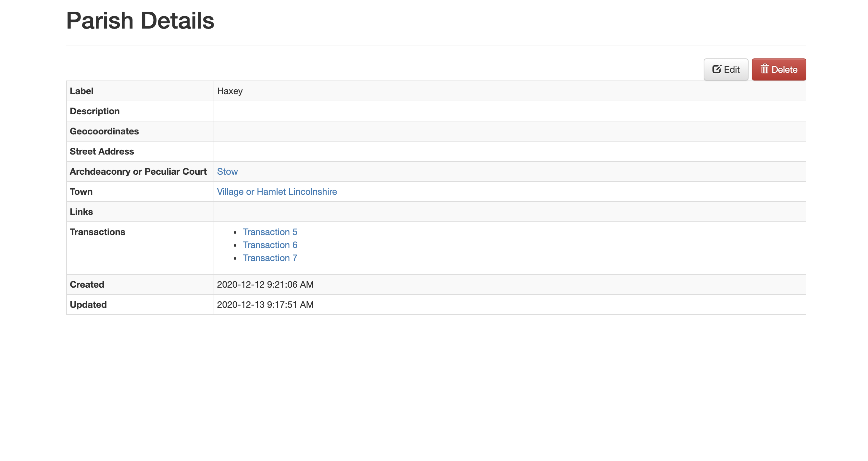Click the Updated timestamp
This screenshot has height=461, width=868.
coord(265,305)
